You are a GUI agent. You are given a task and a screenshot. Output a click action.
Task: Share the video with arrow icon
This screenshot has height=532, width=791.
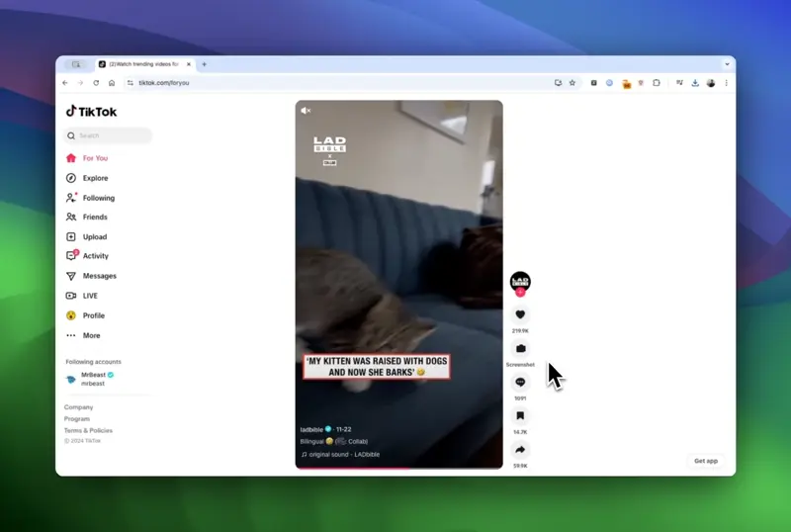pos(520,450)
